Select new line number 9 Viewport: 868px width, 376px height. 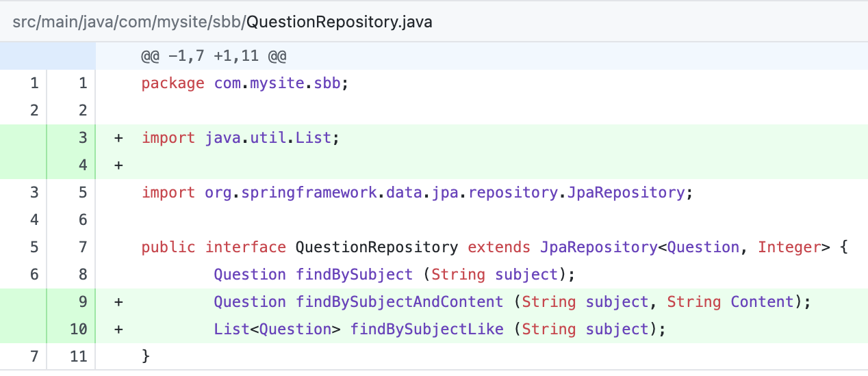pos(82,302)
